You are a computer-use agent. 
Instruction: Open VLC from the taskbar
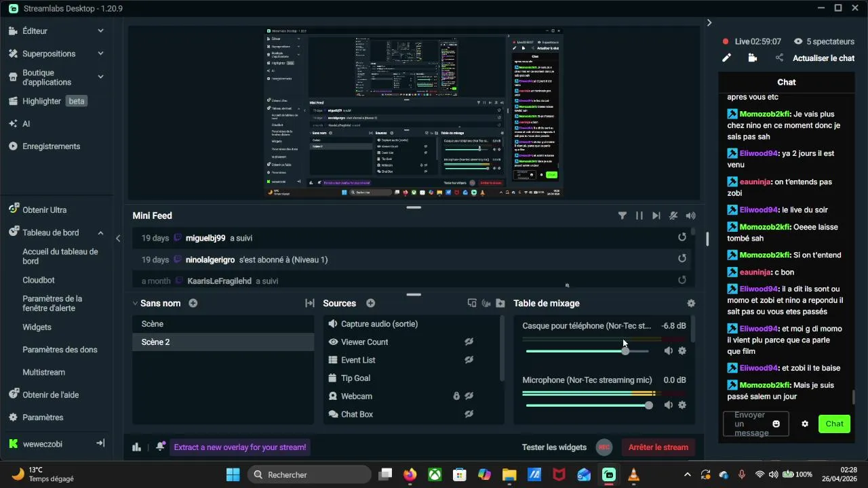click(634, 474)
